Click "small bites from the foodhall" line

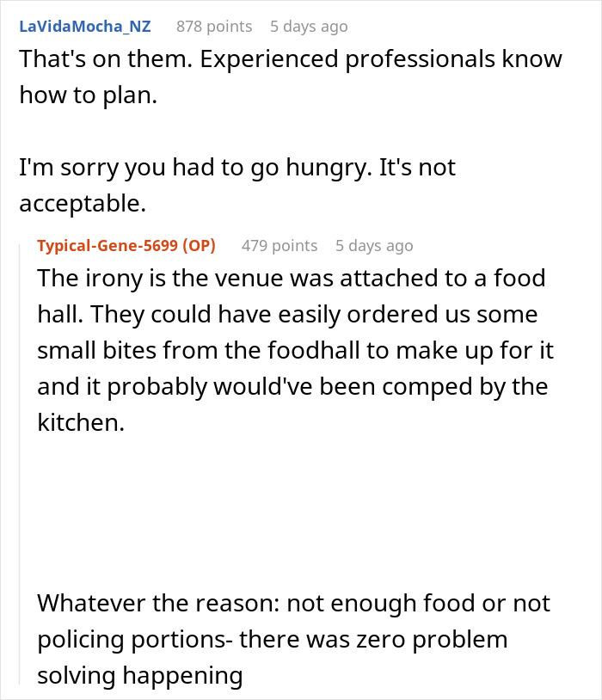pos(295,351)
